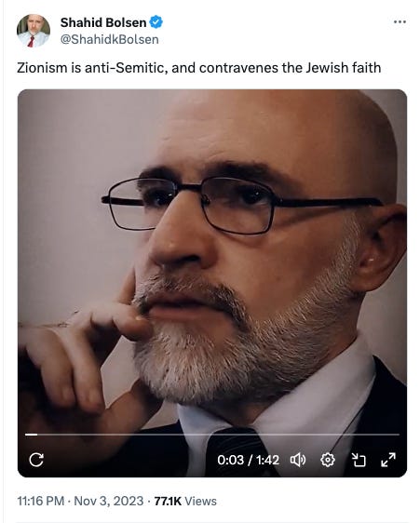Open the Shahid Bolsen display name link
Image resolution: width=420 pixels, height=523 pixels.
coord(103,22)
